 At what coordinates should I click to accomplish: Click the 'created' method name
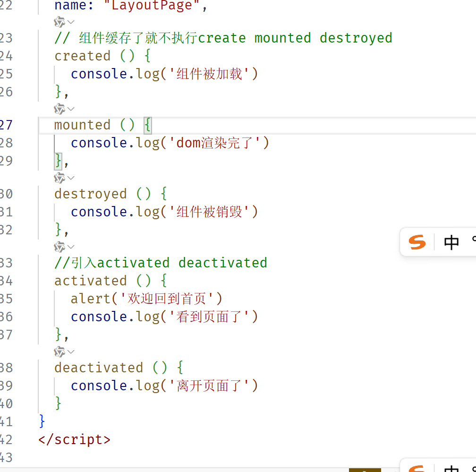[x=83, y=56]
